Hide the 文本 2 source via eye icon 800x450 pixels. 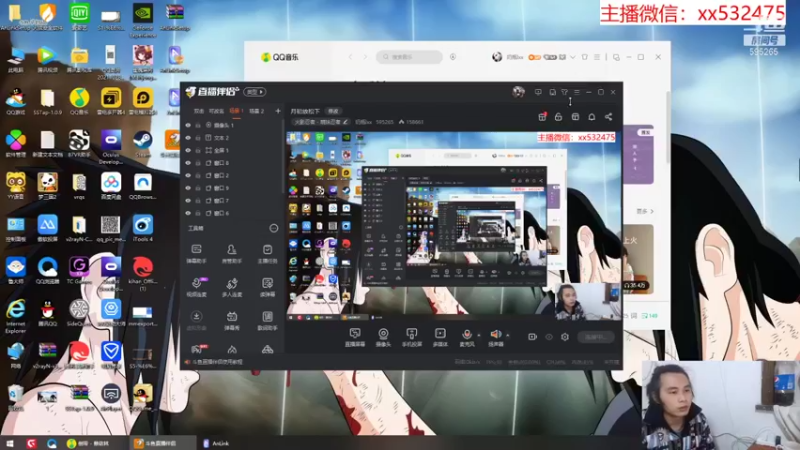[x=188, y=138]
